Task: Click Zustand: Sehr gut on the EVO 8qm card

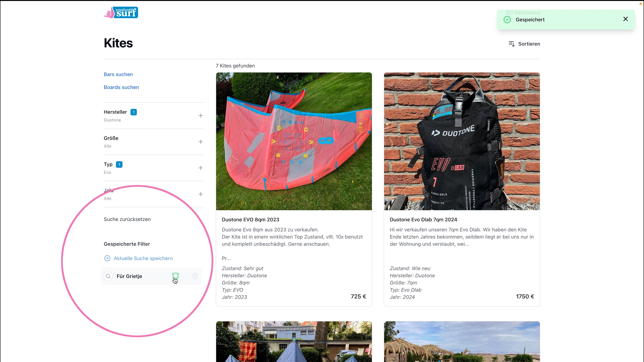Action: (243, 268)
